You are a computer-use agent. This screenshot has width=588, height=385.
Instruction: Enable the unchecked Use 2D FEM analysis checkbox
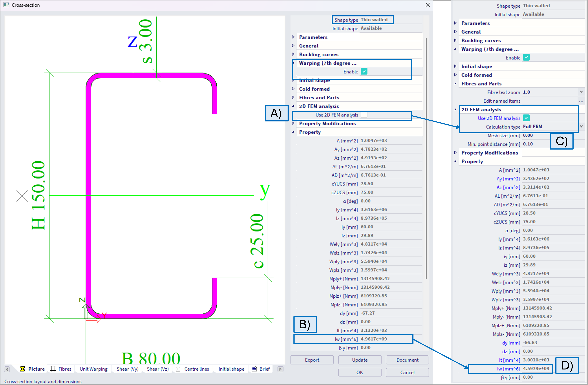(x=364, y=115)
